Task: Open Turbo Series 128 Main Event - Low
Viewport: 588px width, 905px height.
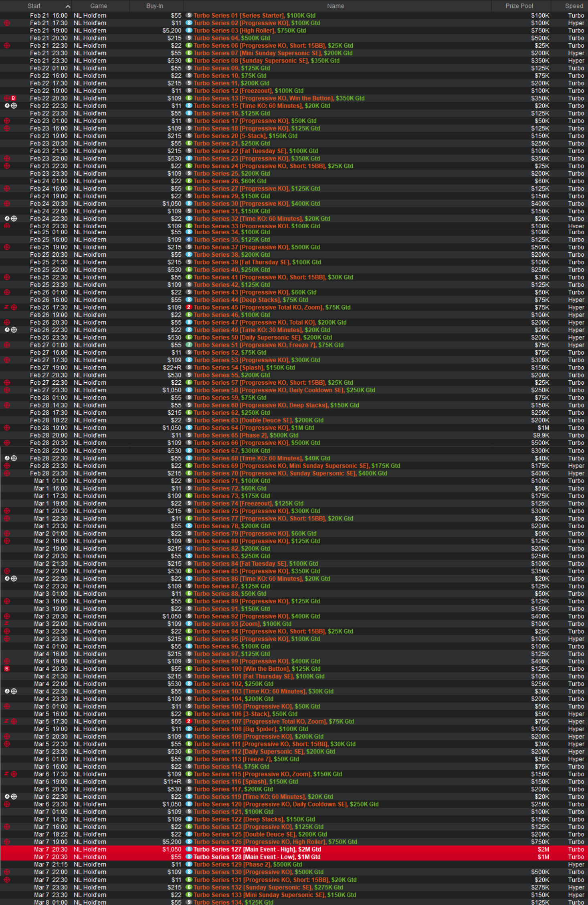Action: pos(257,857)
